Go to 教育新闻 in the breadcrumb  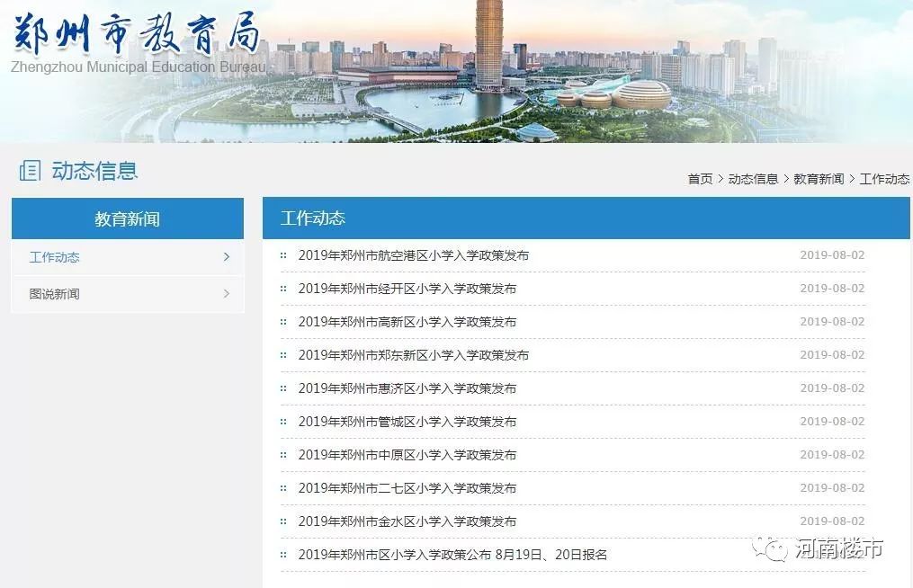tap(819, 179)
